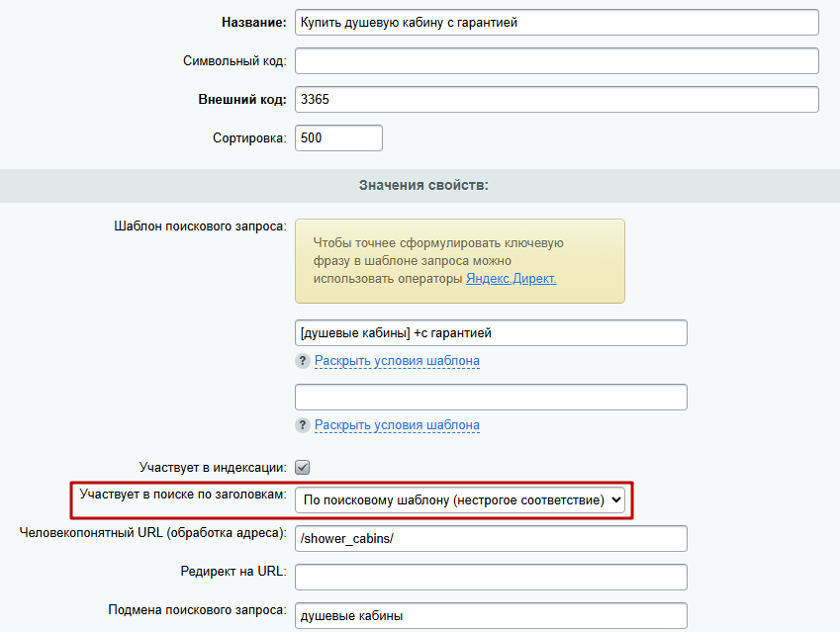The height and width of the screenshot is (632, 840).
Task: Click the Шаблон поискового запроса label
Action: [x=200, y=226]
